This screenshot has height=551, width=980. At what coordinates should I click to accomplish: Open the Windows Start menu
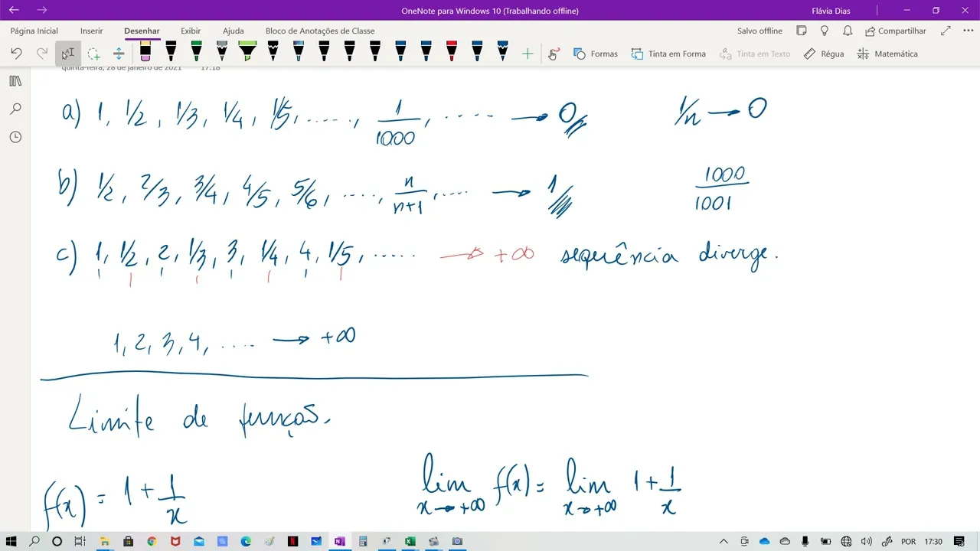11,541
